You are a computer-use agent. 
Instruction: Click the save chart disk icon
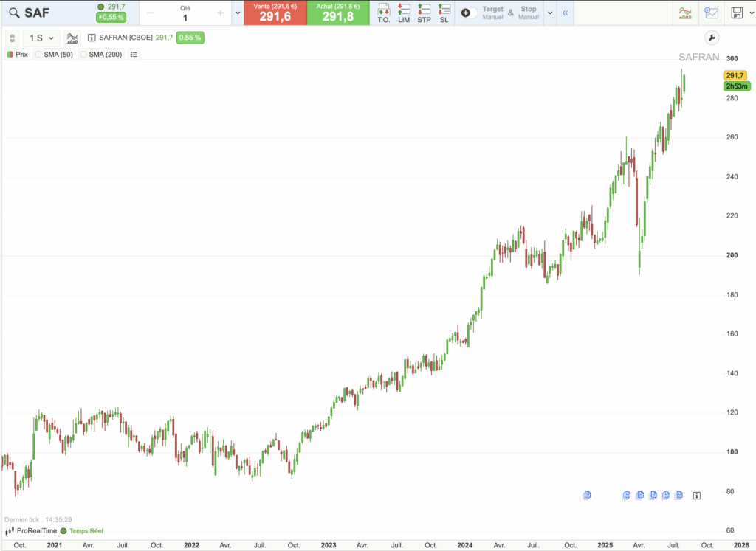coord(736,13)
